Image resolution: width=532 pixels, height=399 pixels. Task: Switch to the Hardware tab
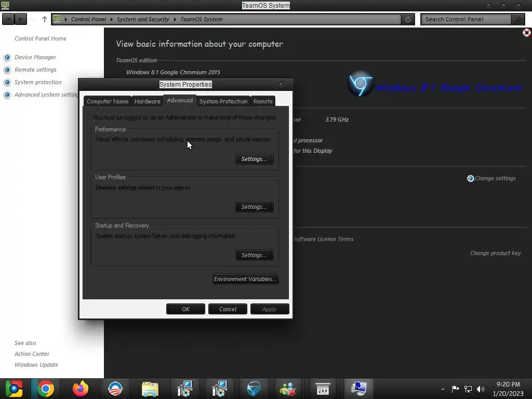coord(147,101)
